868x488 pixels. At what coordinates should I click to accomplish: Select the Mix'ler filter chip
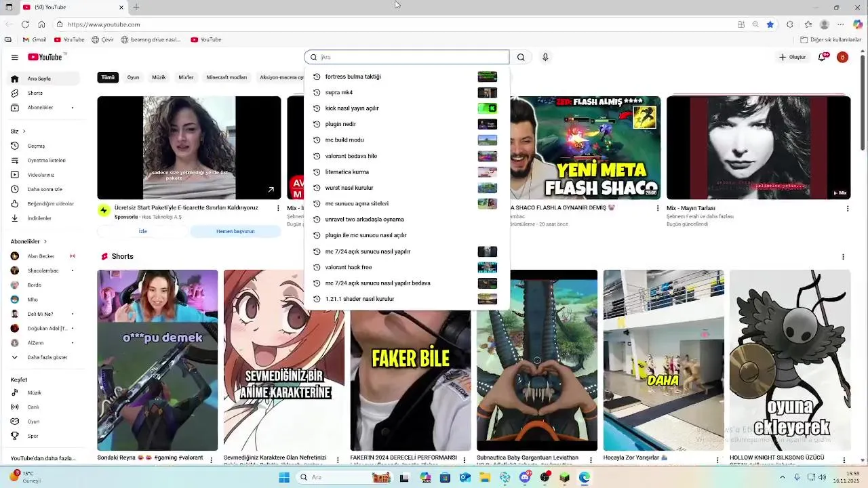coord(186,77)
